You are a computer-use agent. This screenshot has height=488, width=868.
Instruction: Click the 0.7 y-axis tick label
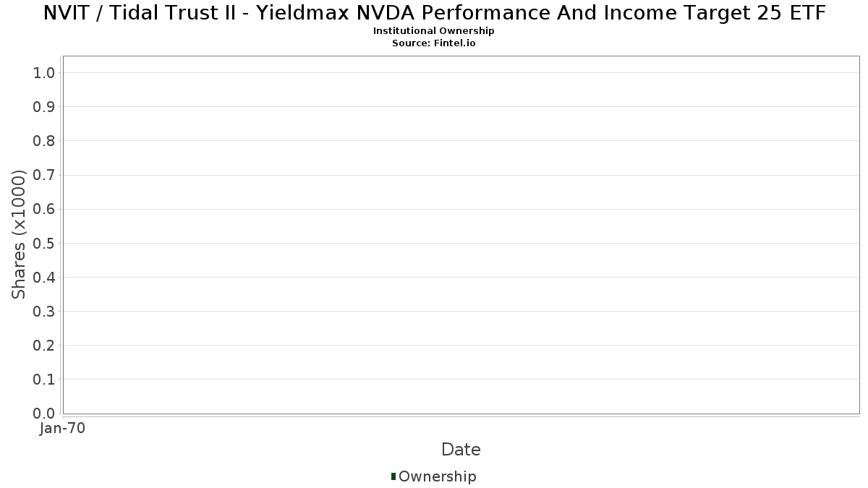[44, 175]
